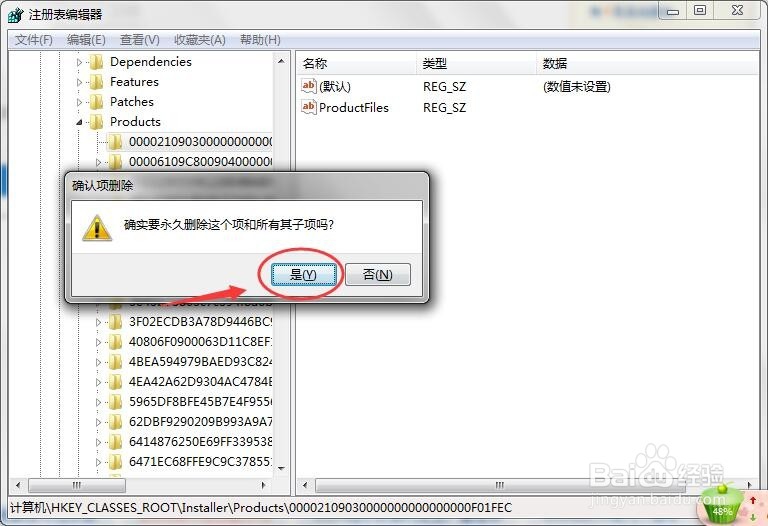Click the ProductFiles string value icon
The width and height of the screenshot is (768, 526).
pyautogui.click(x=309, y=107)
